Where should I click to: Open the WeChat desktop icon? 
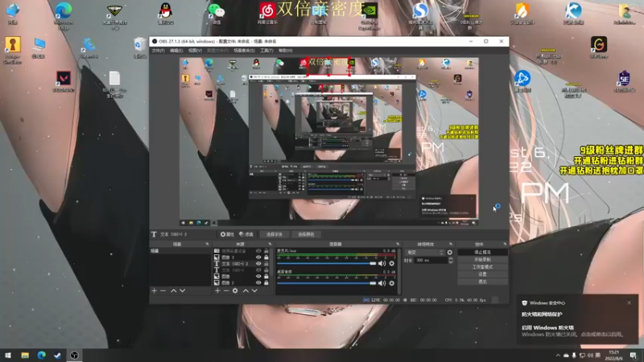tap(216, 14)
